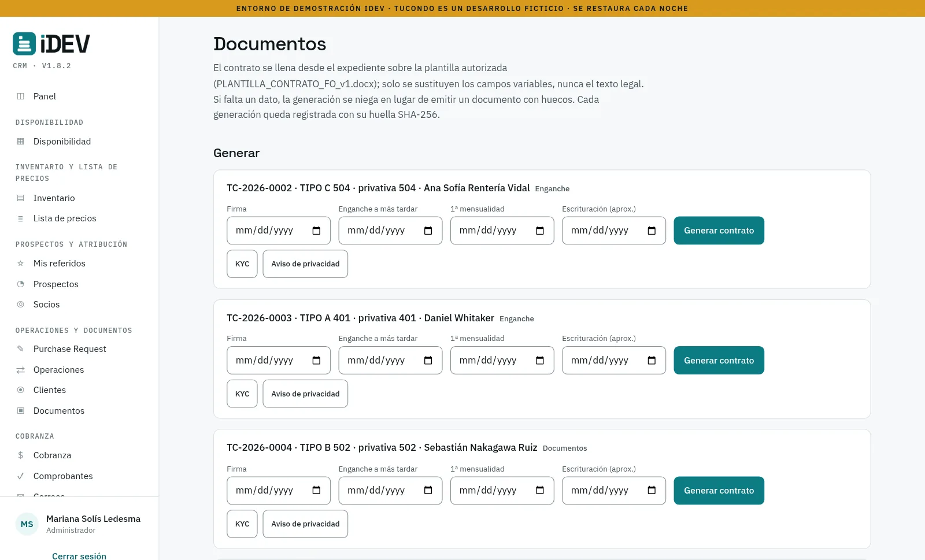
Task: Click the user name Mariana Solís Ledesma
Action: pyautogui.click(x=93, y=519)
